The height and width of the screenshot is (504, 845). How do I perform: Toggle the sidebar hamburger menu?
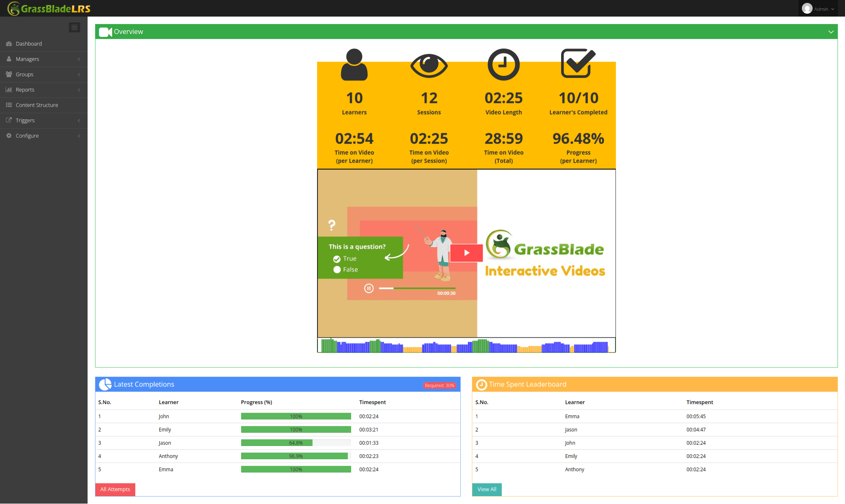[x=74, y=27]
